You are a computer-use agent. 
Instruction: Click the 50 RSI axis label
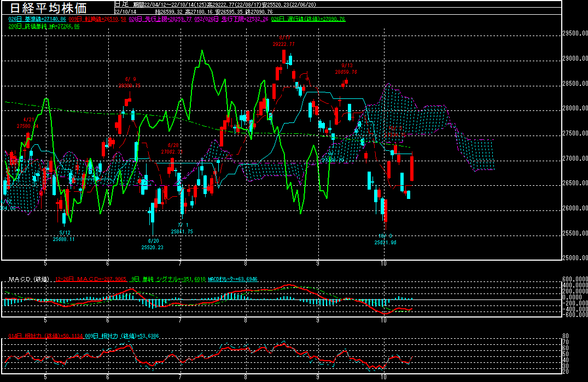pyautogui.click(x=566, y=354)
